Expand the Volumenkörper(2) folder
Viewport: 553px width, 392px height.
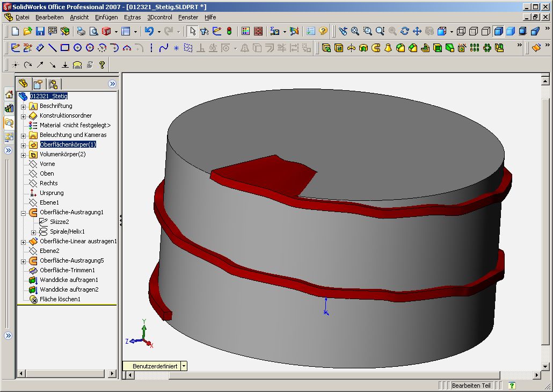pyautogui.click(x=24, y=155)
